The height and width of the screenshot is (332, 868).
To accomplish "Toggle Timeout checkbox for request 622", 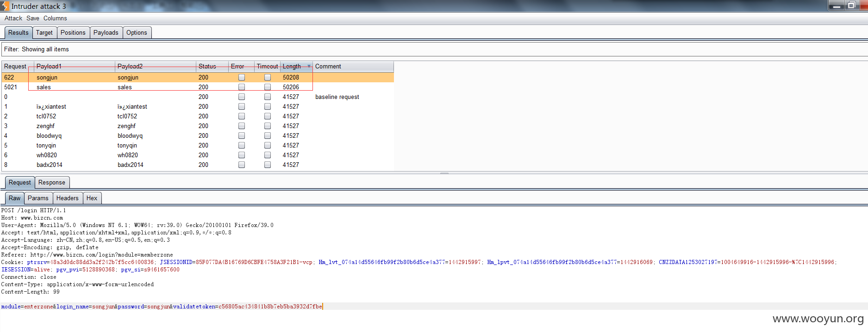I will point(268,77).
